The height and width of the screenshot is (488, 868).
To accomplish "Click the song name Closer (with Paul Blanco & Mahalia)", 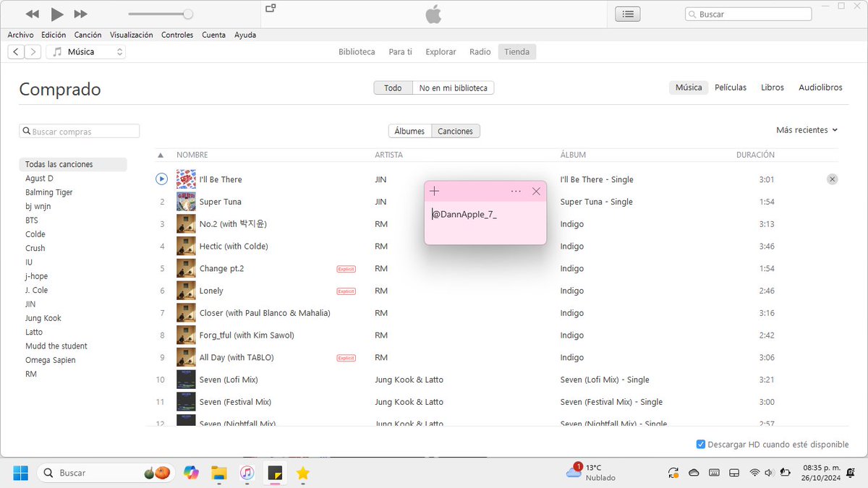I will pyautogui.click(x=265, y=313).
